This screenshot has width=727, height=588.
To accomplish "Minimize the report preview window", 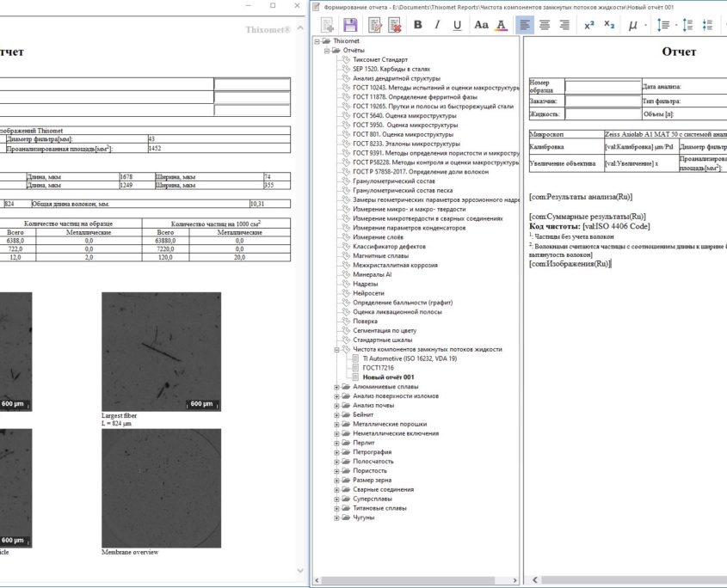I will pyautogui.click(x=249, y=5).
